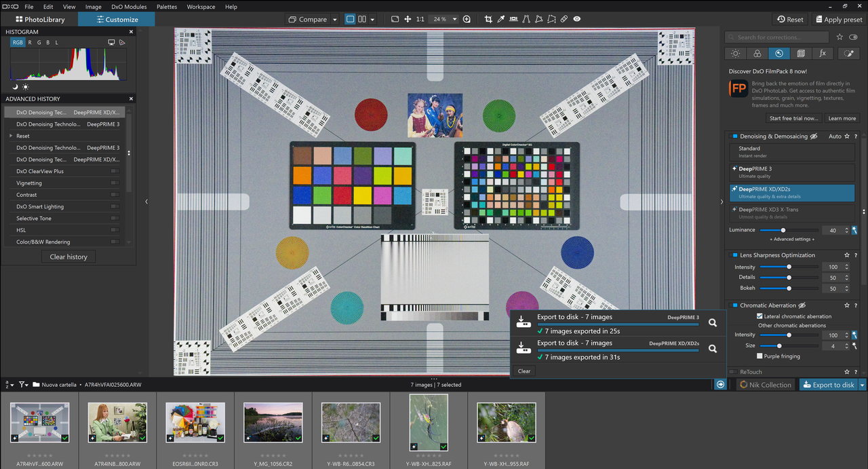868x469 pixels.
Task: Enable Purple fringing checkbox
Action: (759, 356)
